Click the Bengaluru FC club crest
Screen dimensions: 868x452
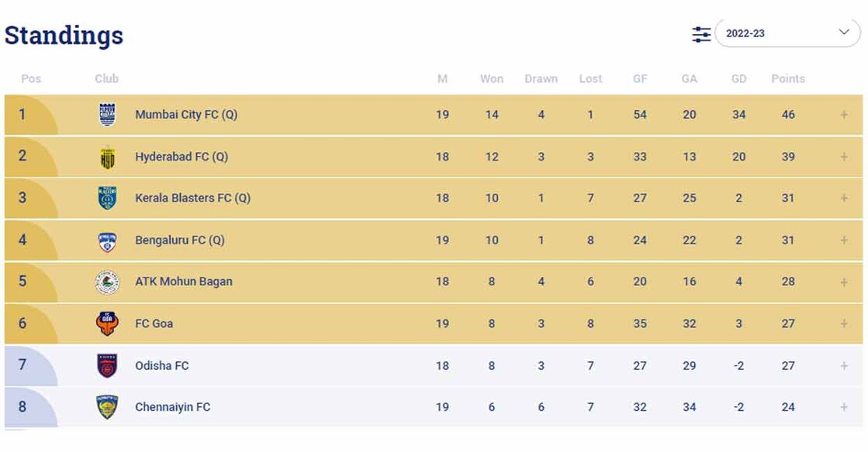point(107,240)
